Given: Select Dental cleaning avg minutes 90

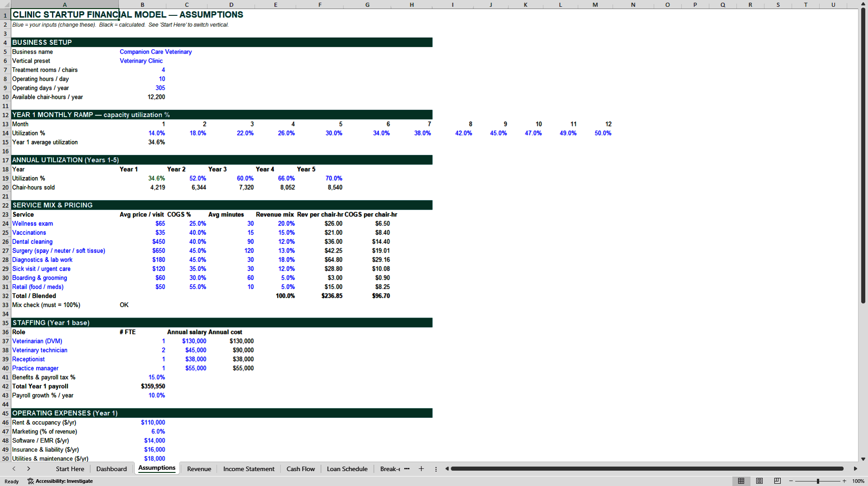Looking at the screenshot, I should 231,242.
